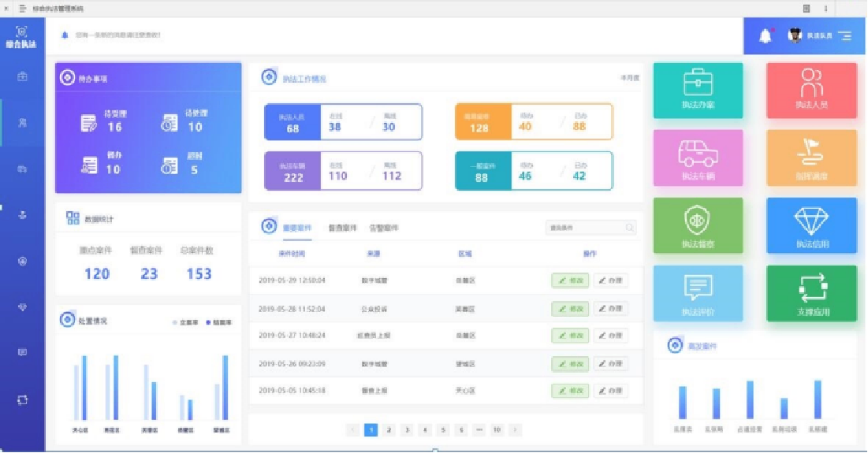Open the blue 执法信用 diamond tile
The width and height of the screenshot is (868, 453).
pos(811,225)
